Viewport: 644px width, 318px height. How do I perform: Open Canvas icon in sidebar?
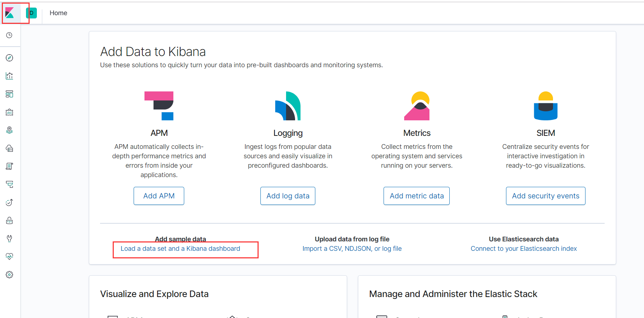coord(9,112)
